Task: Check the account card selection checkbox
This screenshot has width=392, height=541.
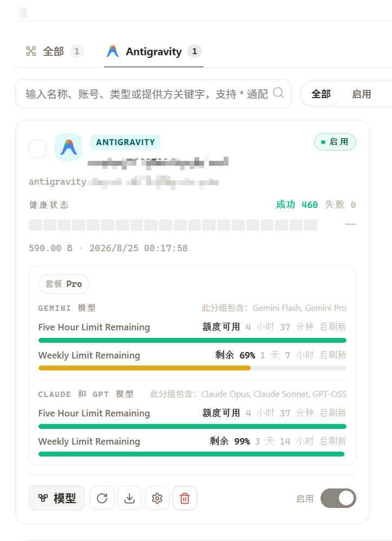Action: coord(37,148)
